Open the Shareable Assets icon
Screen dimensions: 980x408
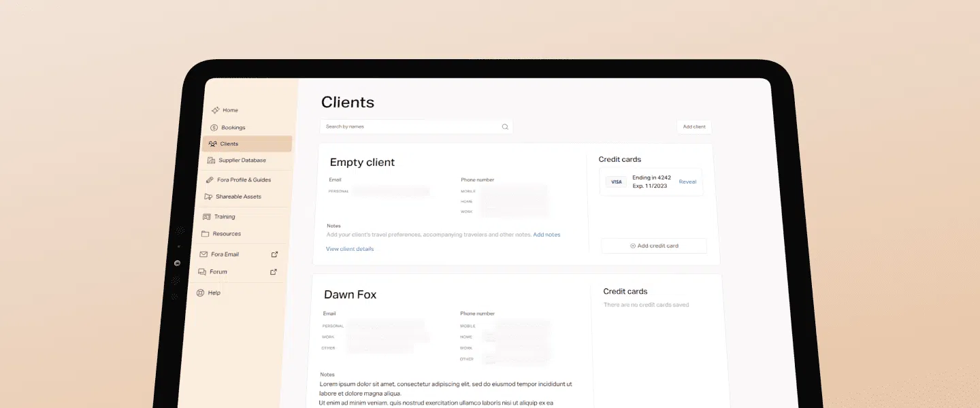pyautogui.click(x=208, y=197)
